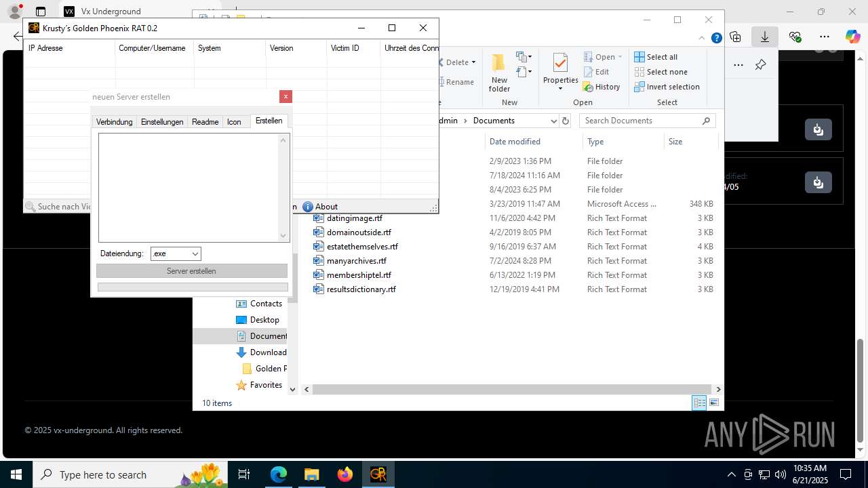Expand the address bar history dropdown
The width and height of the screenshot is (868, 488).
[x=553, y=121]
